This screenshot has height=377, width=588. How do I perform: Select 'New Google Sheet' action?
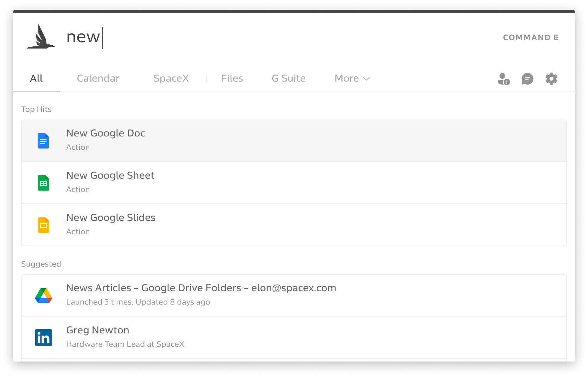[294, 183]
